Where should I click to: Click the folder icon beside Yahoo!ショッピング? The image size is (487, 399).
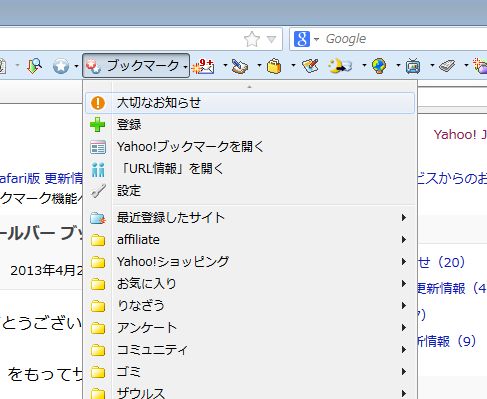click(98, 262)
